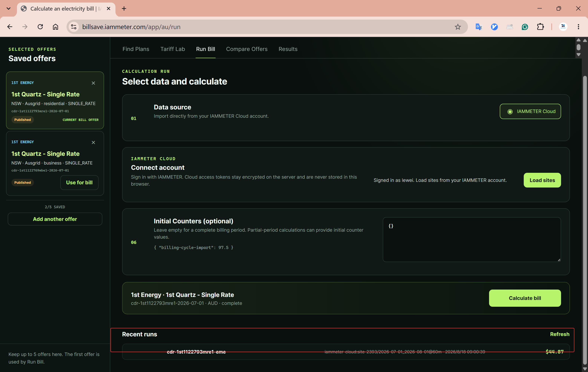Screen dimensions: 588x372
Task: Click the $44.87 run total
Action: [x=554, y=352]
